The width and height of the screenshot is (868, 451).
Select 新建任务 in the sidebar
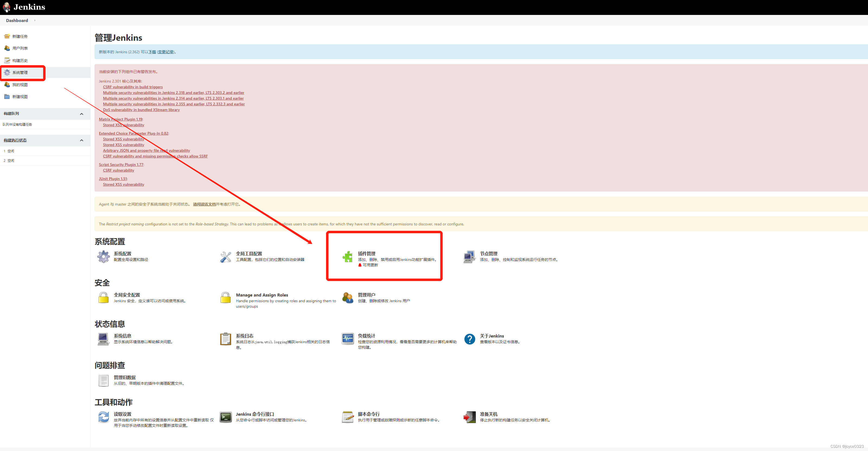[x=20, y=36]
